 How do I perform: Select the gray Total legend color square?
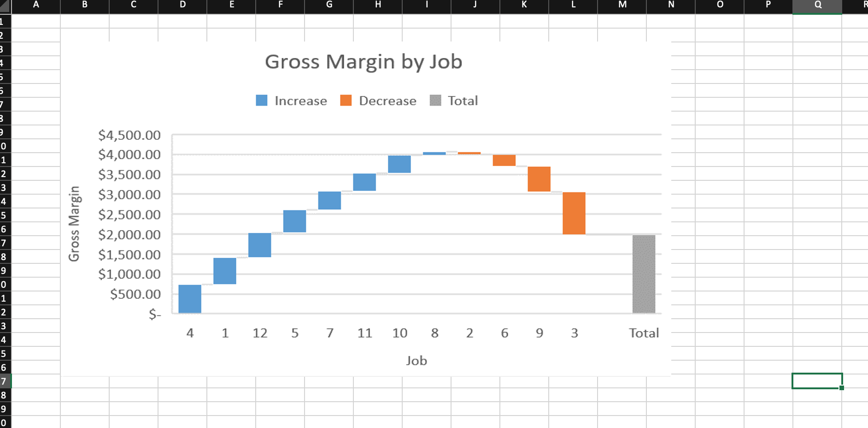[435, 100]
